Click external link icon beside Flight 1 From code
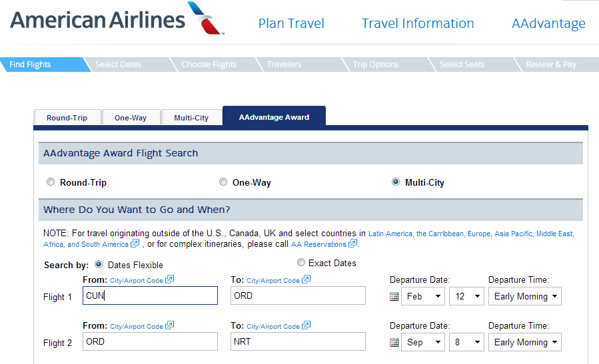The height and width of the screenshot is (364, 599). click(x=170, y=279)
